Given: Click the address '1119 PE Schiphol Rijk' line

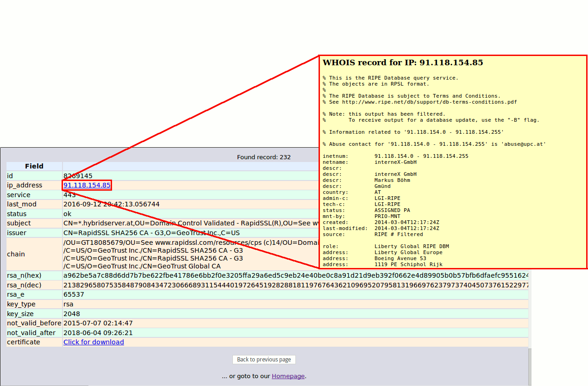Looking at the screenshot, I should coord(408,264).
